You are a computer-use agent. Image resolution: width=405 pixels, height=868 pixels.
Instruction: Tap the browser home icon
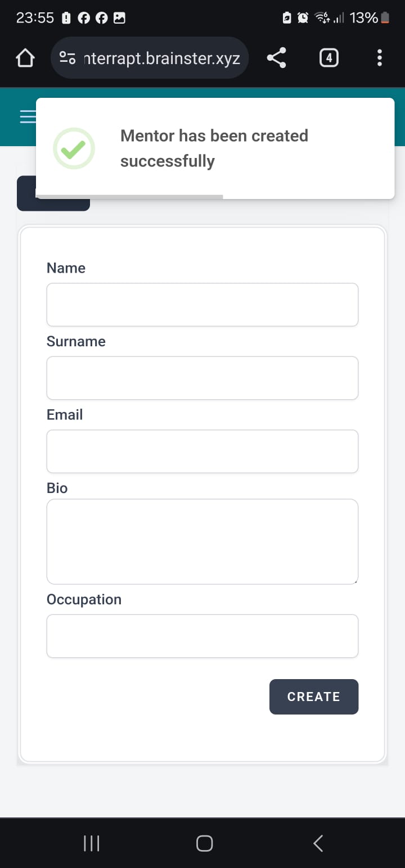click(x=24, y=58)
